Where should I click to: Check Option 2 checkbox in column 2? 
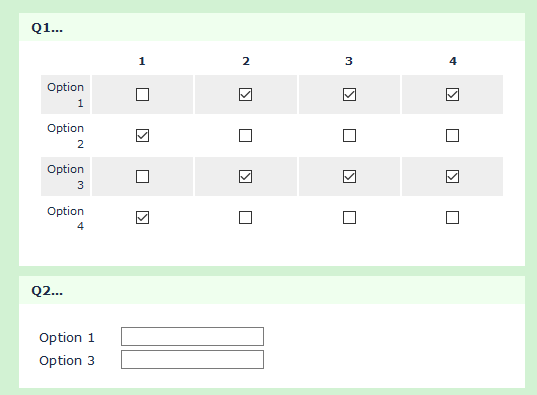246,135
